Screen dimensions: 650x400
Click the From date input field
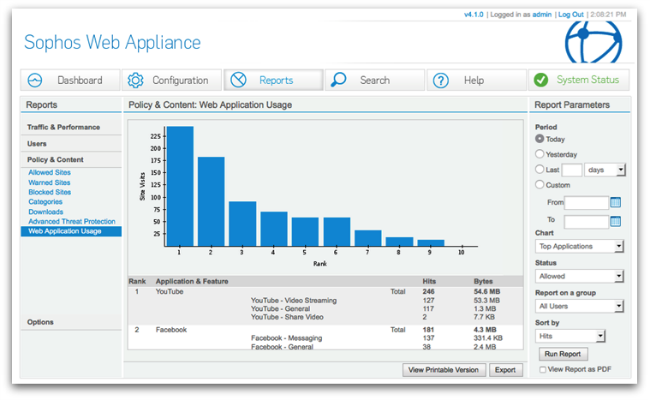point(586,203)
